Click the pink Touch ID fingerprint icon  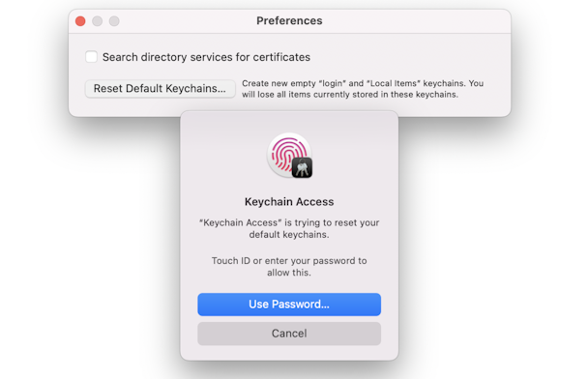(288, 155)
